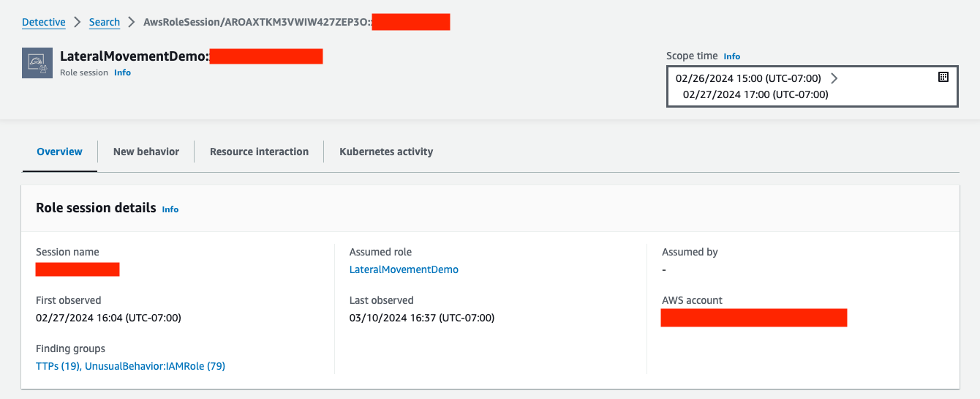
Task: Click the Scope time date range field
Action: [x=813, y=86]
